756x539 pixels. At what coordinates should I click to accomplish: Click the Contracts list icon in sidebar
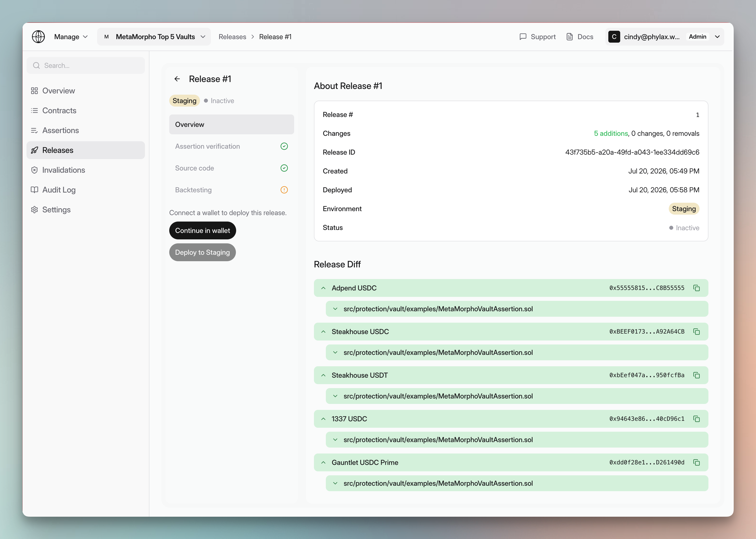point(34,111)
